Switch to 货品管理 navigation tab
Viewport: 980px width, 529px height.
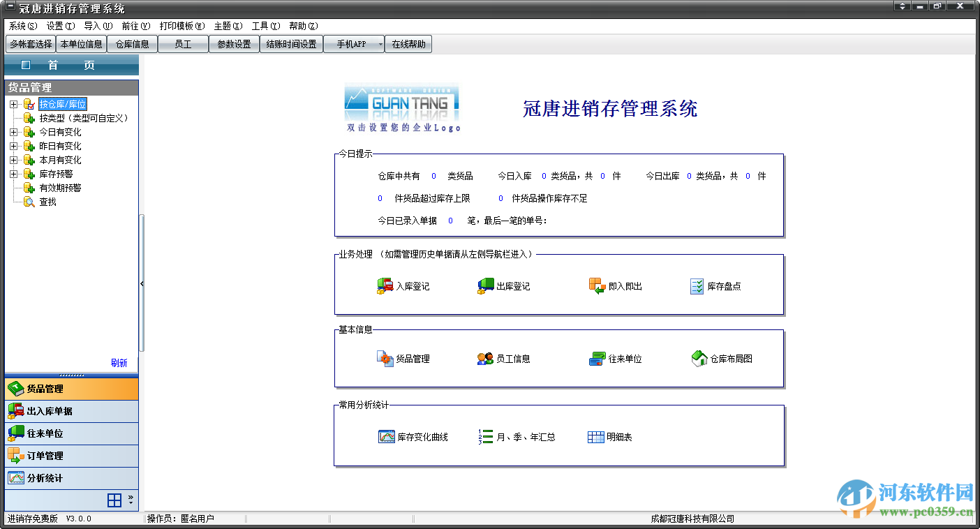(x=72, y=389)
